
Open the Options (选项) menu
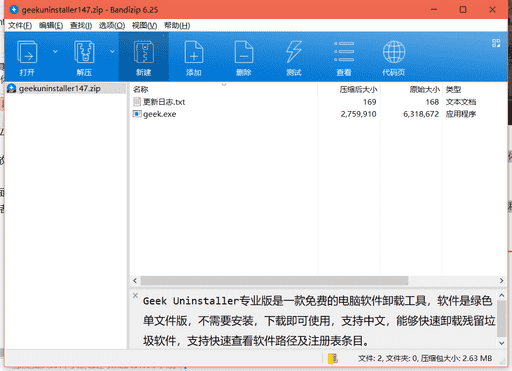point(112,25)
